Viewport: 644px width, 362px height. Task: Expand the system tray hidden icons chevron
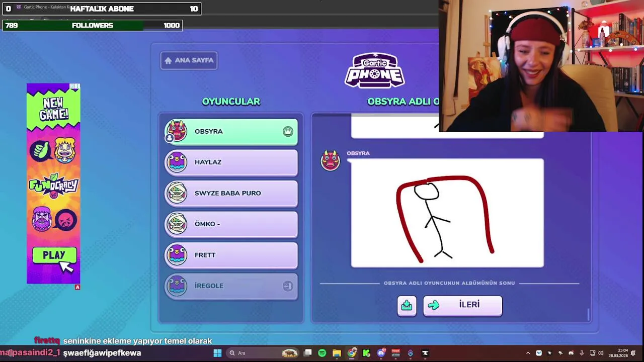click(528, 353)
